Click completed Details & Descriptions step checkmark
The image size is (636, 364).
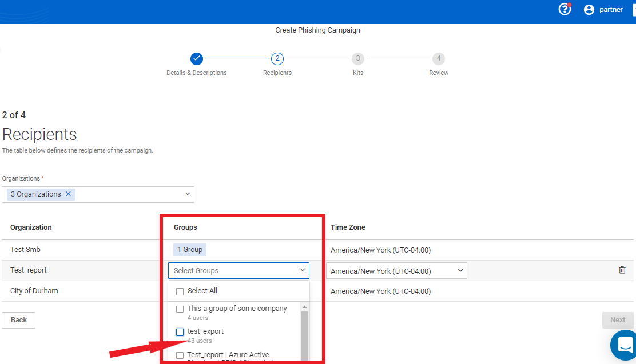197,59
